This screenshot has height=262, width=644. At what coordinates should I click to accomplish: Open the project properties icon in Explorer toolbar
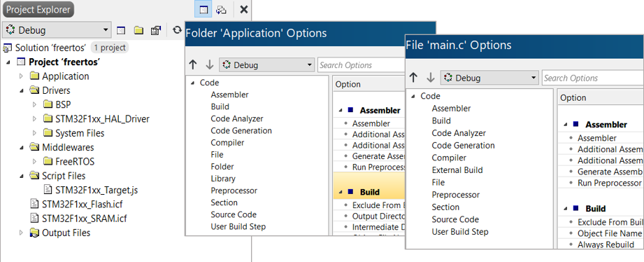[156, 30]
